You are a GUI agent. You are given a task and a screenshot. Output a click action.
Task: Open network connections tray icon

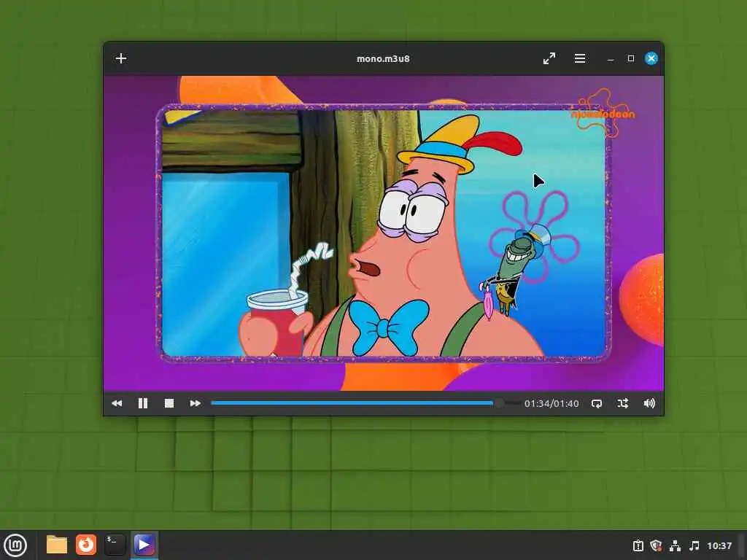pyautogui.click(x=675, y=545)
